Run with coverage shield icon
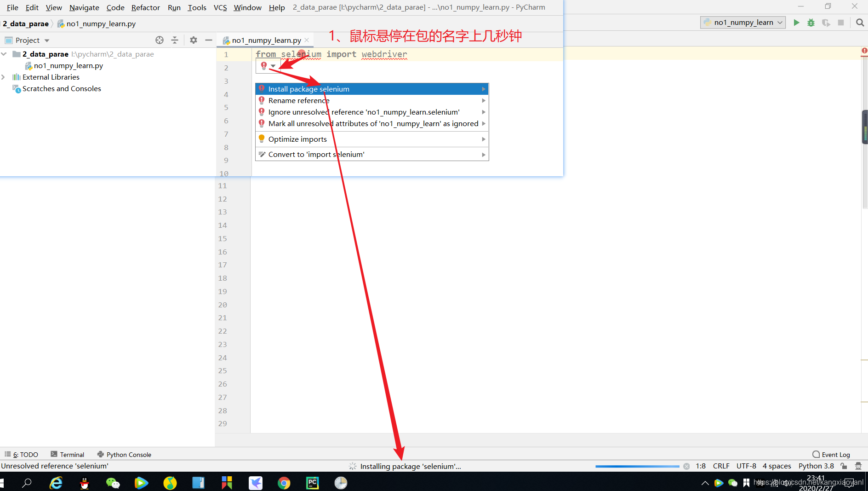The height and width of the screenshot is (491, 868). 826,23
